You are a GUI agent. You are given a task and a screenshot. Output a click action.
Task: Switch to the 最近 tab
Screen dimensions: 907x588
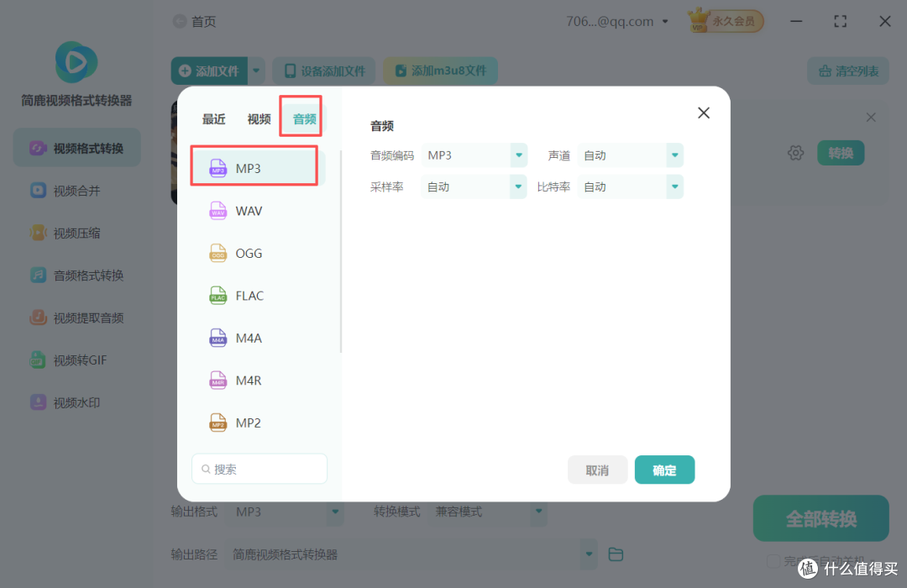coord(213,119)
